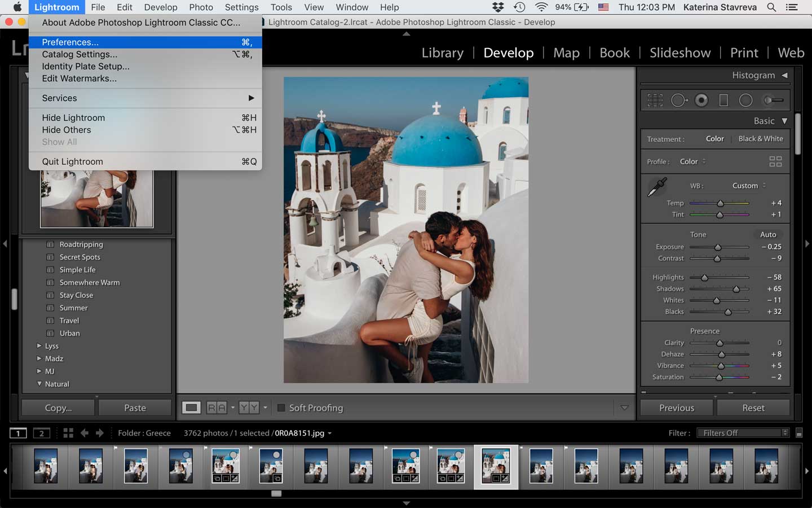Open toolbar content dropdown triangle
Viewport: 812px width, 508px height.
tap(624, 408)
